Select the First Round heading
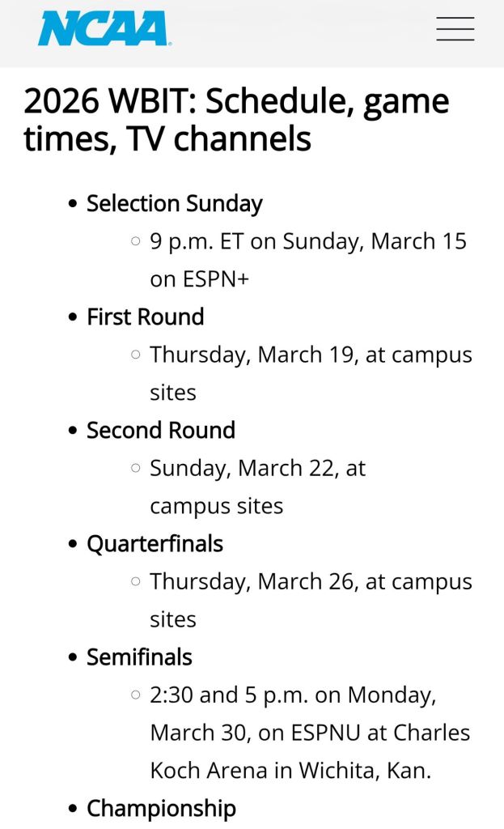The height and width of the screenshot is (829, 504). [146, 317]
